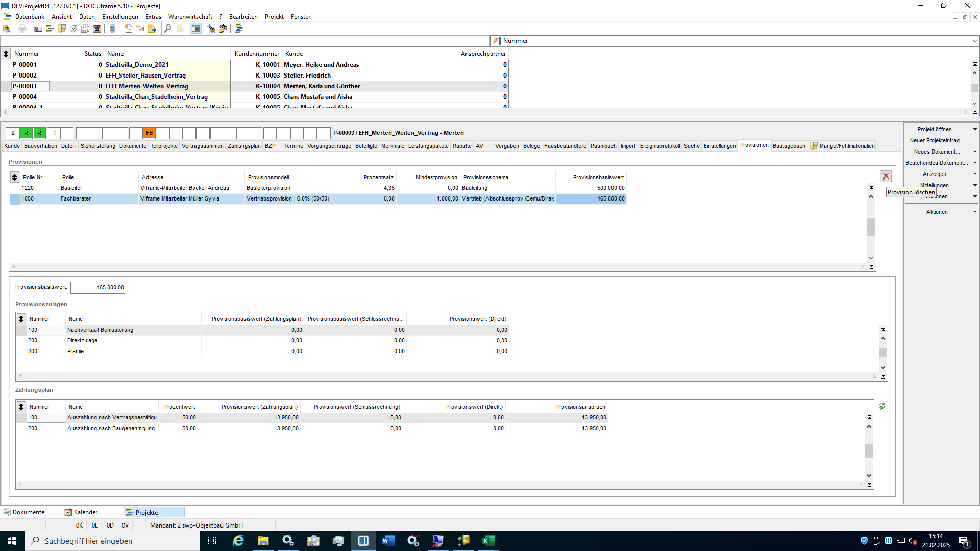Toggle the U status box
Screen dimensions: 980x551
[13, 133]
